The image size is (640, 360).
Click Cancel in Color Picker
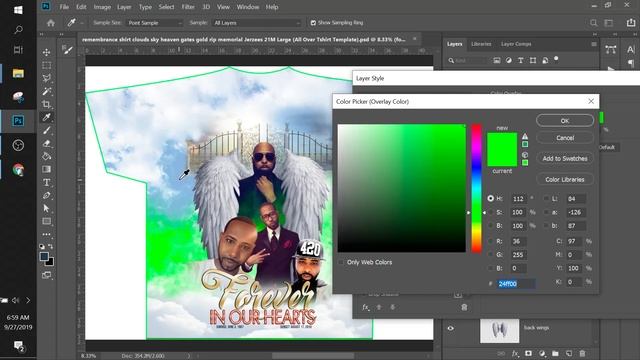(565, 138)
